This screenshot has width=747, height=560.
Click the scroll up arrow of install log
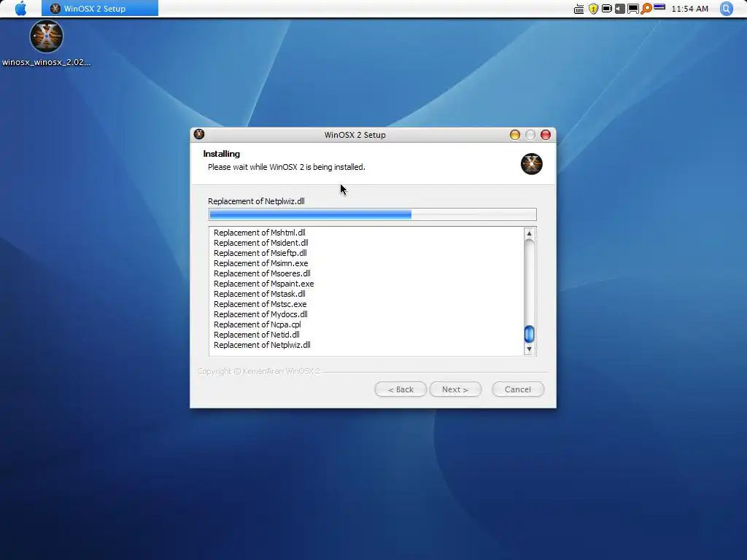(529, 234)
